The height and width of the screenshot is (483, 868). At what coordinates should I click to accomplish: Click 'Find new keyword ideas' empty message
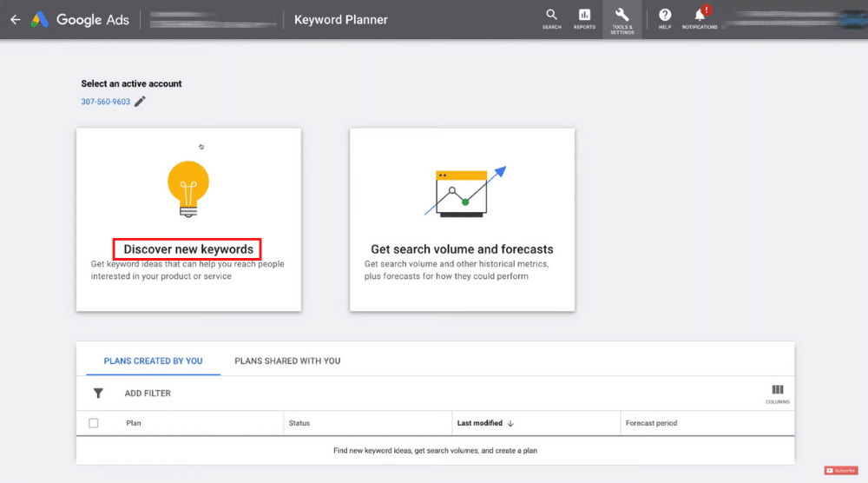[435, 451]
